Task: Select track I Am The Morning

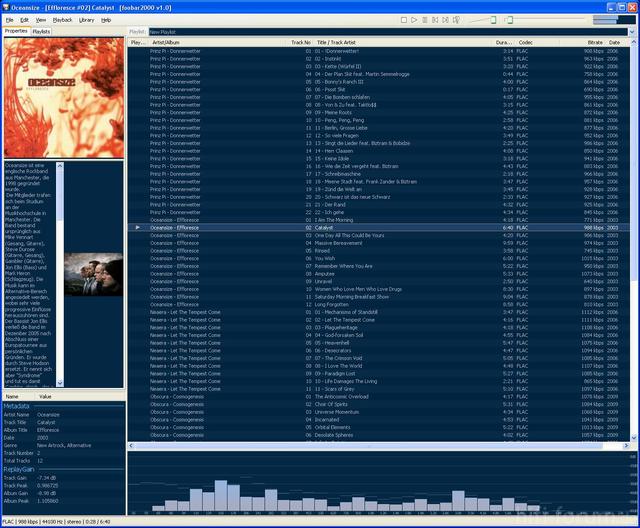Action: pyautogui.click(x=379, y=220)
